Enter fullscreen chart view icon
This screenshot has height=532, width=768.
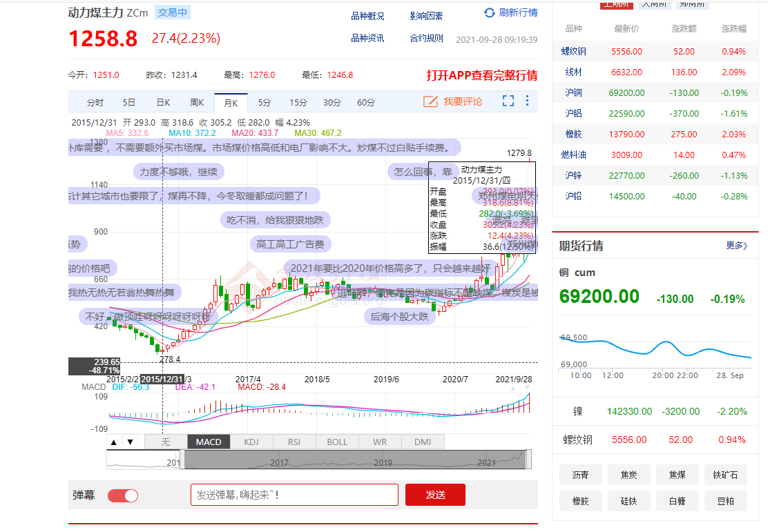coord(508,101)
